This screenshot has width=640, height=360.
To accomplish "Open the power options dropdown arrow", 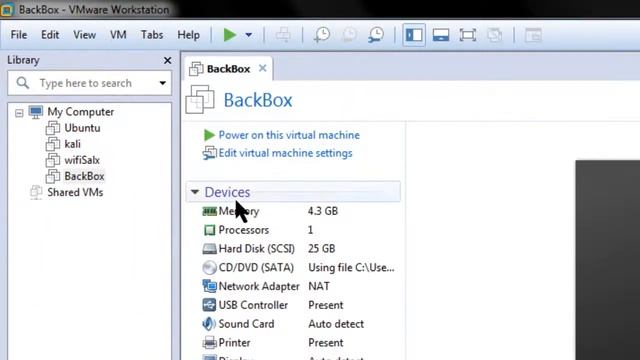I will (x=249, y=35).
